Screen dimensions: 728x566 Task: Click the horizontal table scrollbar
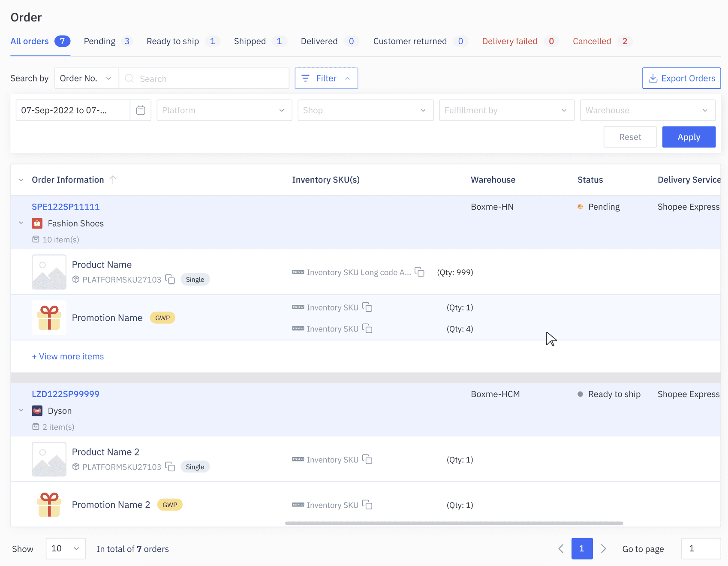coord(454,523)
